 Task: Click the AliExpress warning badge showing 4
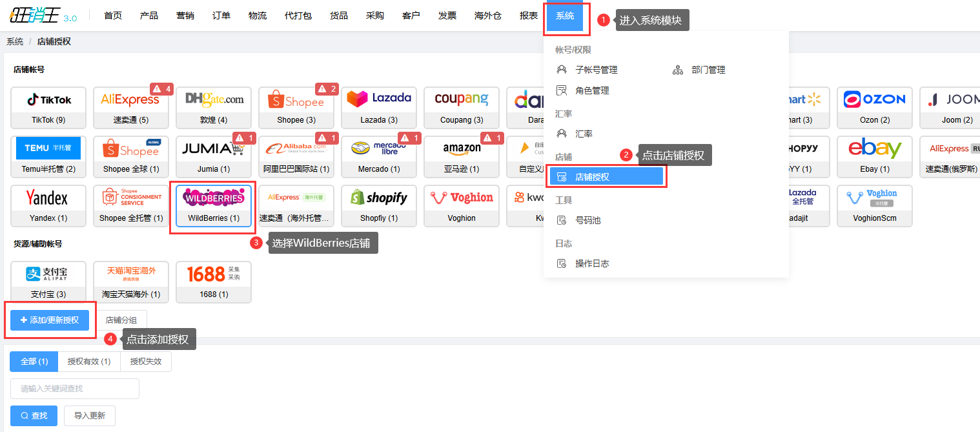(x=162, y=88)
